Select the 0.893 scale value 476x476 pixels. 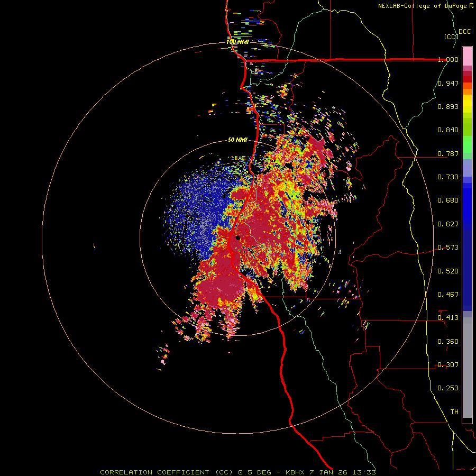448,106
